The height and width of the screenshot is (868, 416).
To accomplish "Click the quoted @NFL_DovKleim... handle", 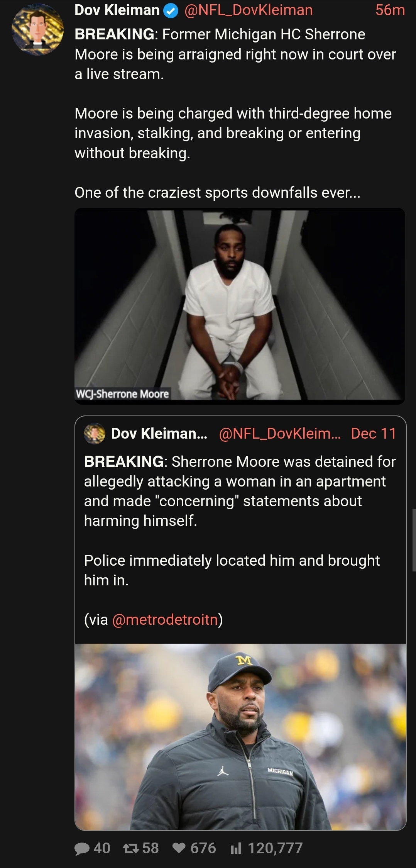I will [x=280, y=434].
